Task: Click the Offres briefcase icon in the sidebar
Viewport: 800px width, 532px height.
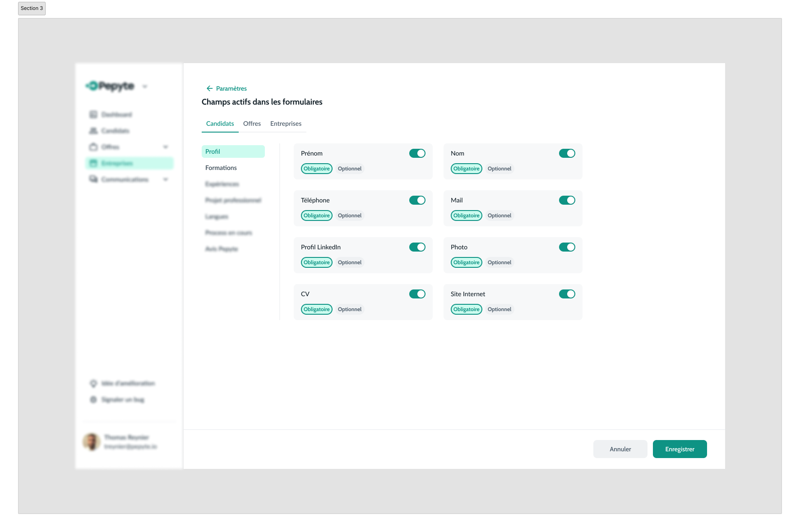Action: tap(93, 147)
